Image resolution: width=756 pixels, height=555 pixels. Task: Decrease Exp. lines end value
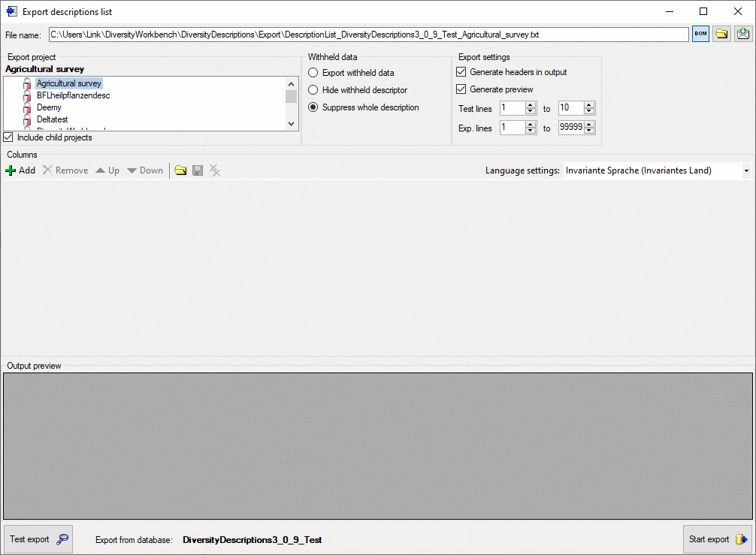tap(588, 131)
